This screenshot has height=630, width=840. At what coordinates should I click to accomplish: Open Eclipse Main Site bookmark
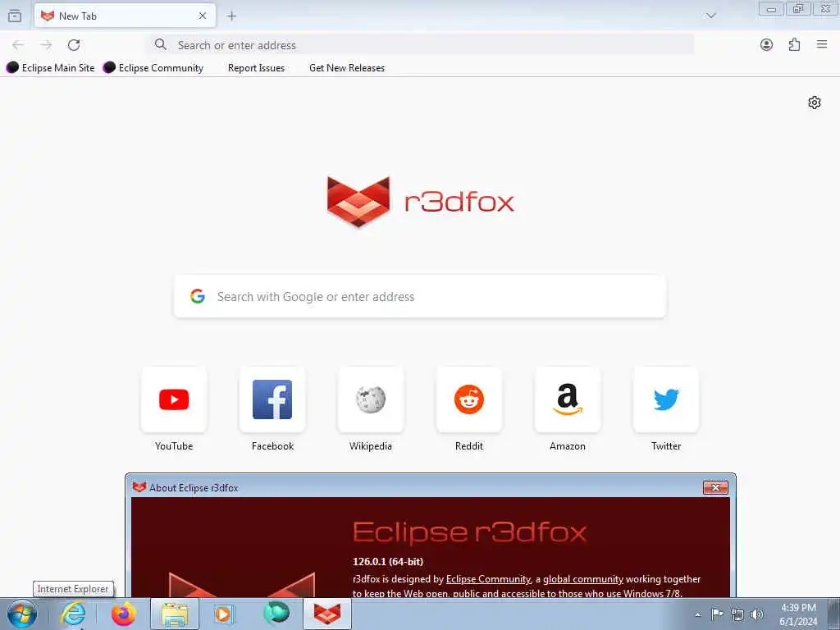(50, 67)
